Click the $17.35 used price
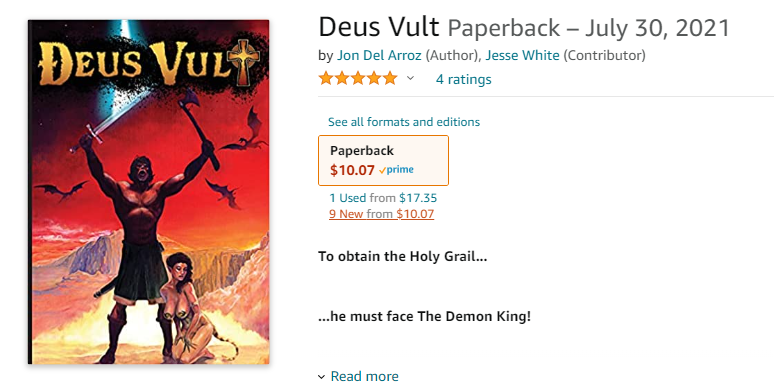Image resolution: width=774 pixels, height=384 pixels. [x=418, y=198]
